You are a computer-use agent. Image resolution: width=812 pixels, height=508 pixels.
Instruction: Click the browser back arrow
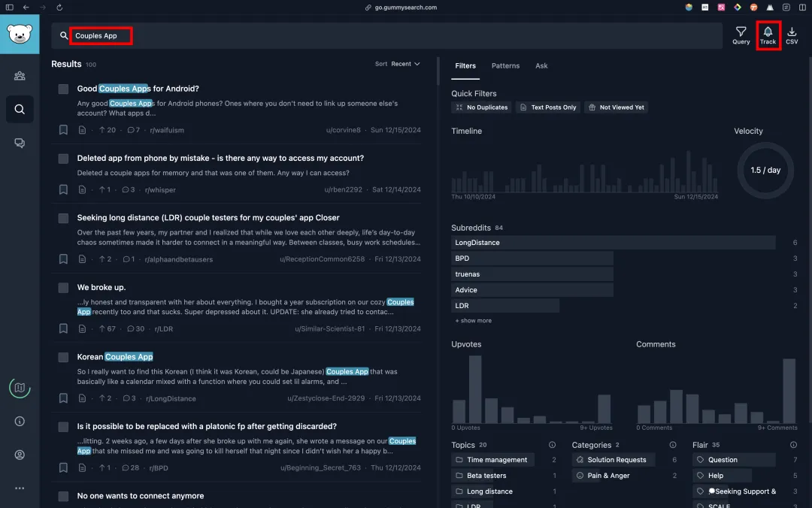(26, 8)
